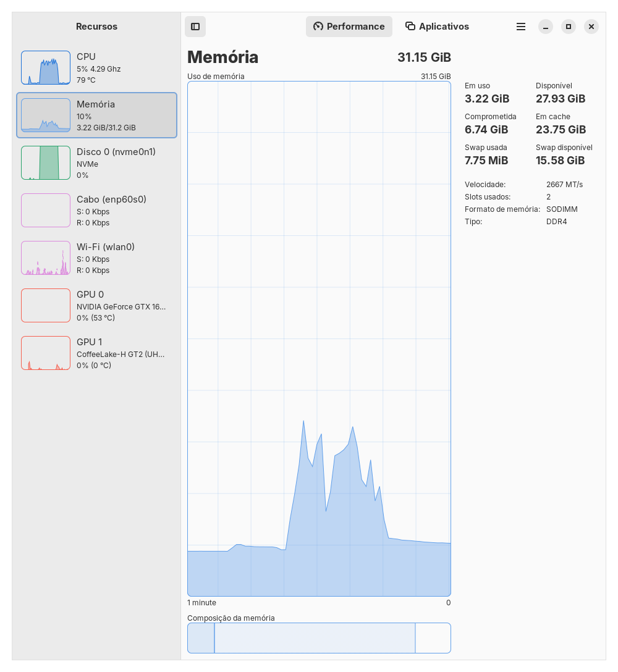Switch to the Aplicativos tab
The width and height of the screenshot is (618, 672).
[437, 27]
